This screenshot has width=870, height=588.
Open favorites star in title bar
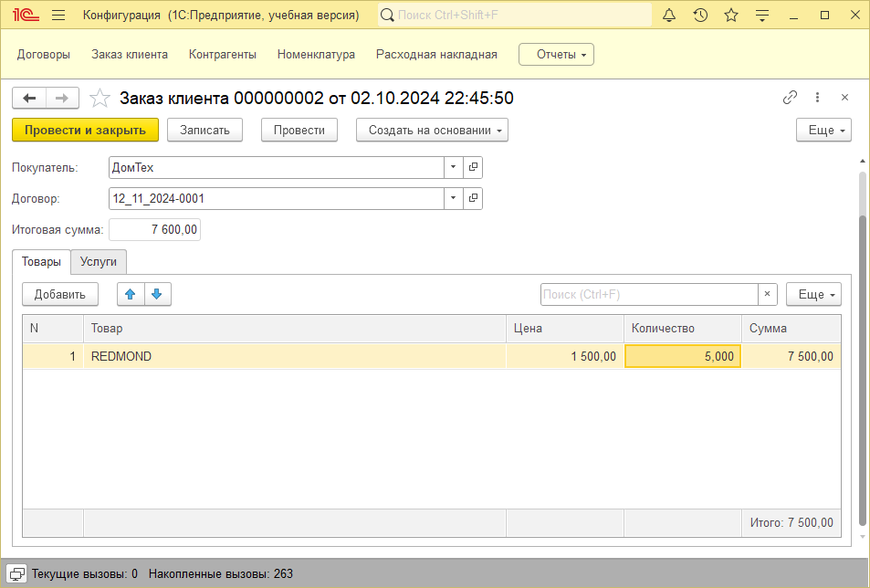pos(731,15)
